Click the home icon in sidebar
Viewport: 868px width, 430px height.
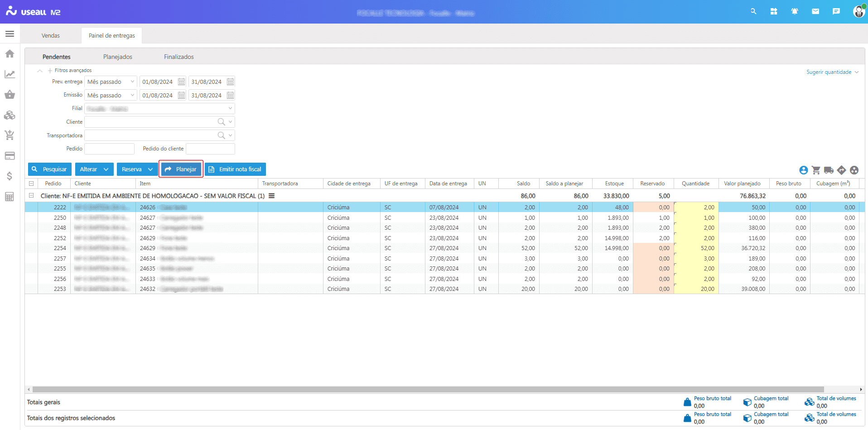[10, 54]
